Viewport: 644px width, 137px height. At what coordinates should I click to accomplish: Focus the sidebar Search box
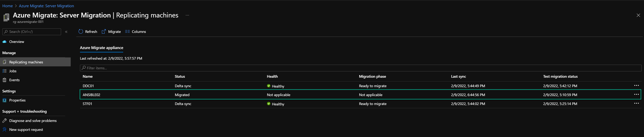tap(32, 32)
